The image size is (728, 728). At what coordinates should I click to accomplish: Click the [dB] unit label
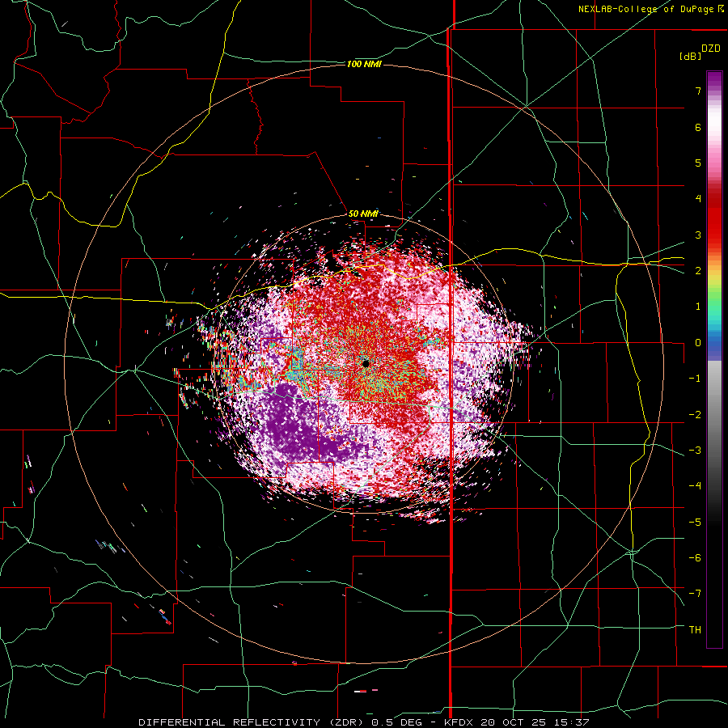pos(690,56)
